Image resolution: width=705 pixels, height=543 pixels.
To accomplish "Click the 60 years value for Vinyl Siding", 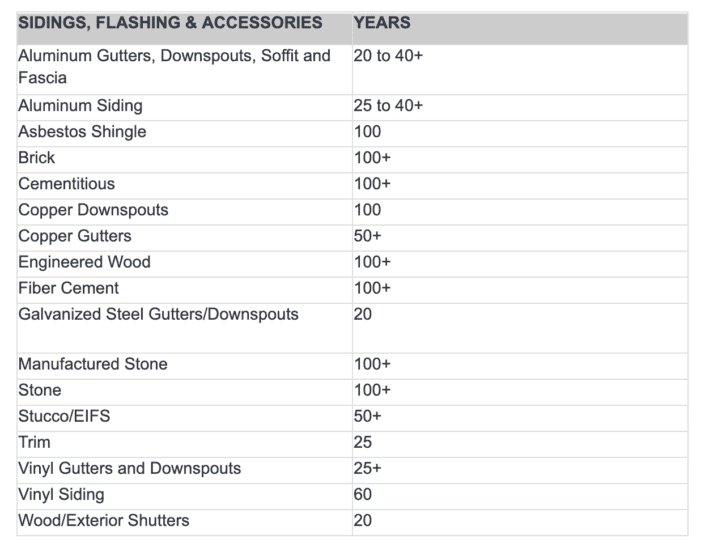I will tap(364, 494).
